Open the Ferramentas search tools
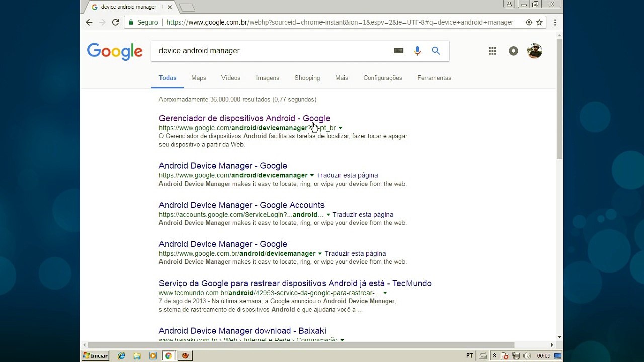Screen dimensions: 644x362 [434, 78]
